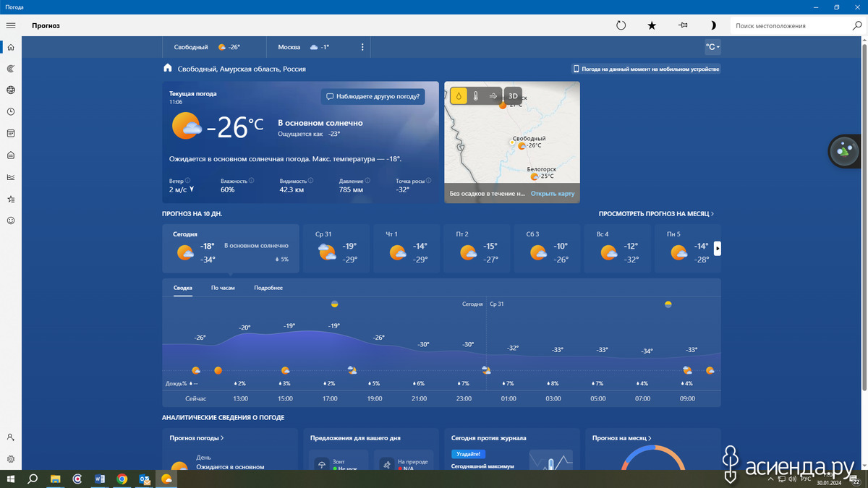Viewport: 868px width, 488px height.
Task: Open ПРОСМОТРЕТЬ ПРОГНОЗ НА МЕСЯЦ link
Action: click(656, 214)
